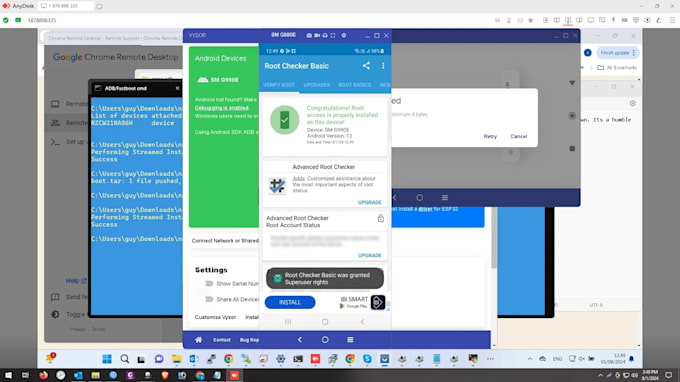Viewport: 680px width, 382px height.
Task: Take a screenshot with Vysor camera icon
Action: tap(309, 36)
